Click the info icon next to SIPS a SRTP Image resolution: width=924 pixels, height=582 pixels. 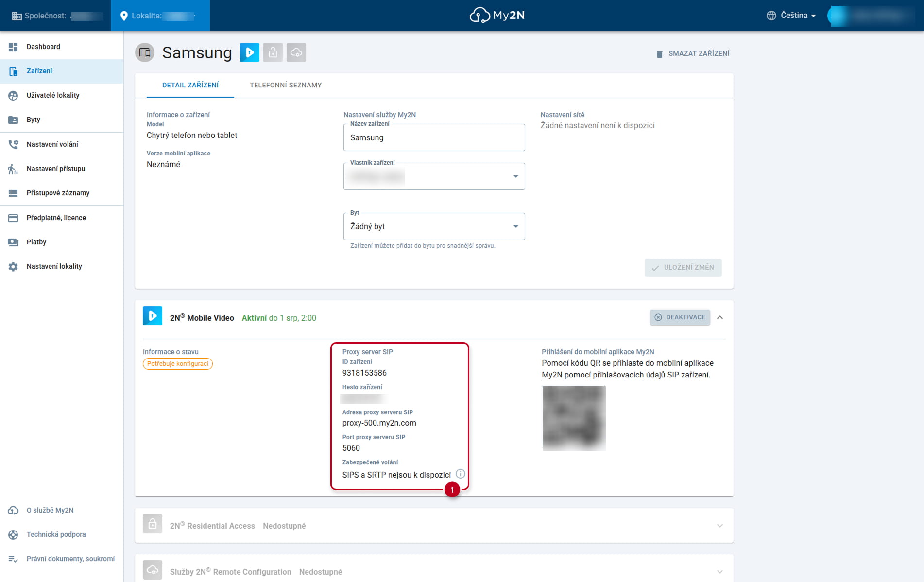coord(461,474)
